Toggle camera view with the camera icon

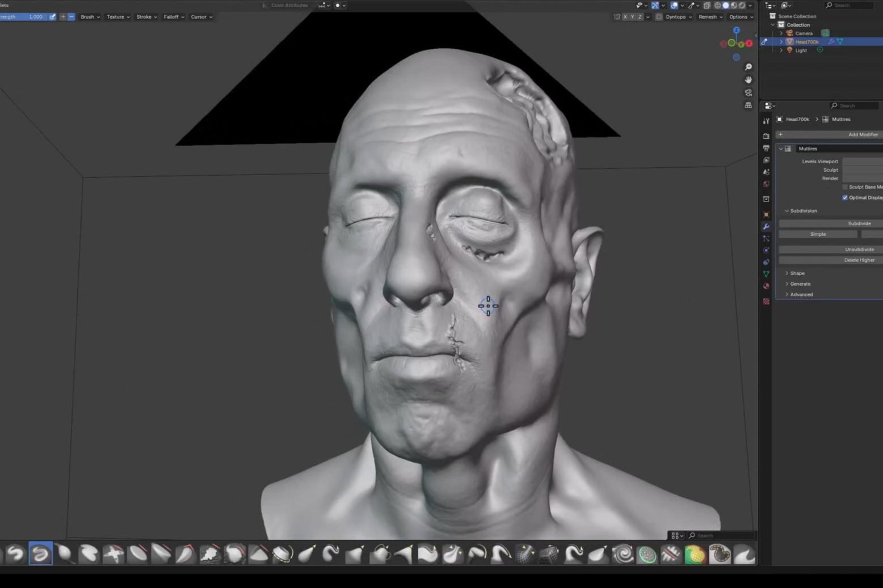pyautogui.click(x=748, y=92)
